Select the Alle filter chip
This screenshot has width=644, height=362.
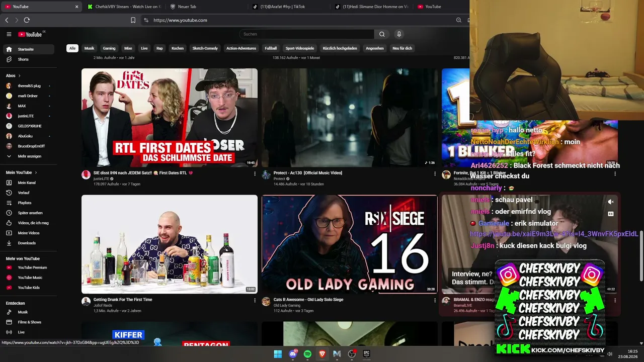[72, 48]
